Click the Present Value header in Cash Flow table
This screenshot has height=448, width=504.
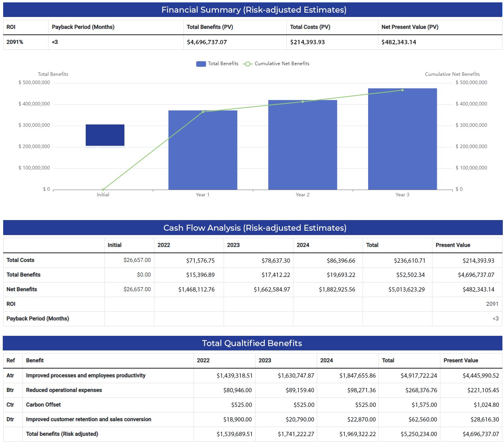tap(453, 245)
